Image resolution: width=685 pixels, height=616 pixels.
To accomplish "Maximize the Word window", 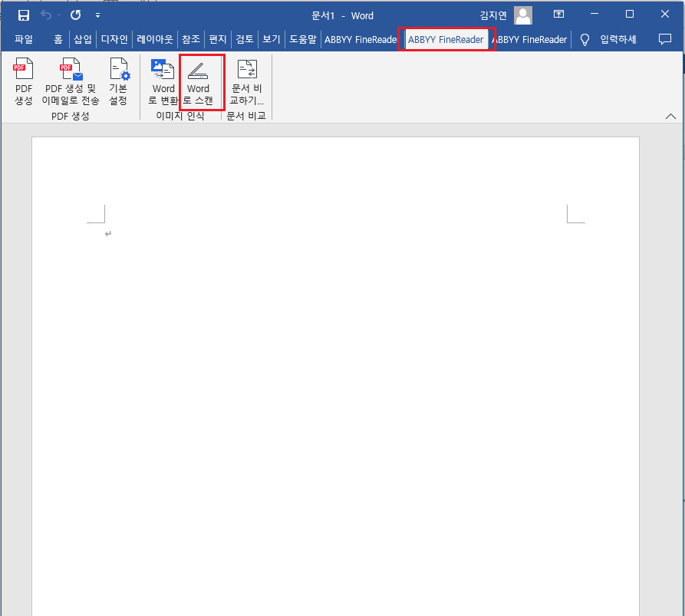I will pyautogui.click(x=630, y=14).
